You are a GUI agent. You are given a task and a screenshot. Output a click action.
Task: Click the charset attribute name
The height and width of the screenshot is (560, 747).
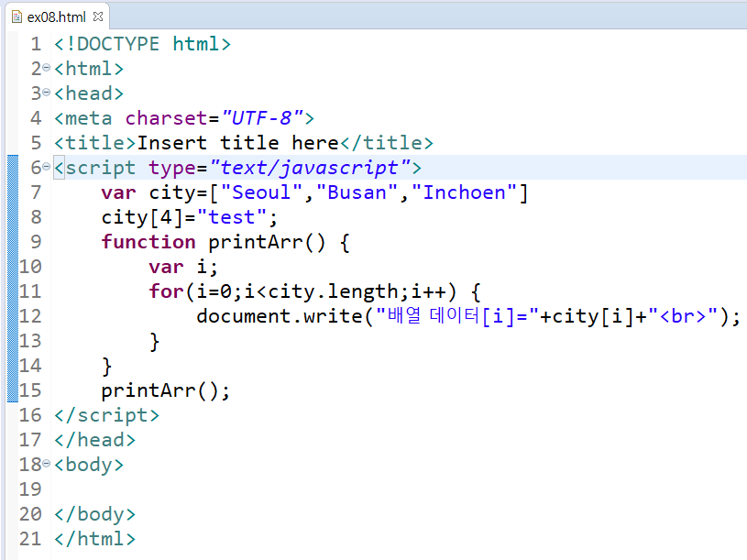tap(166, 118)
